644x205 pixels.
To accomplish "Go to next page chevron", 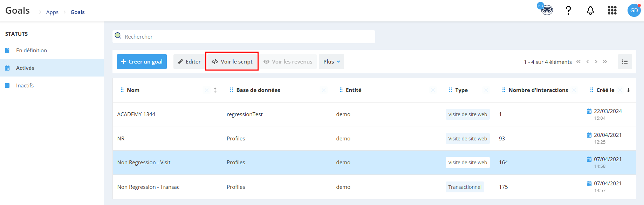I will pyautogui.click(x=596, y=61).
